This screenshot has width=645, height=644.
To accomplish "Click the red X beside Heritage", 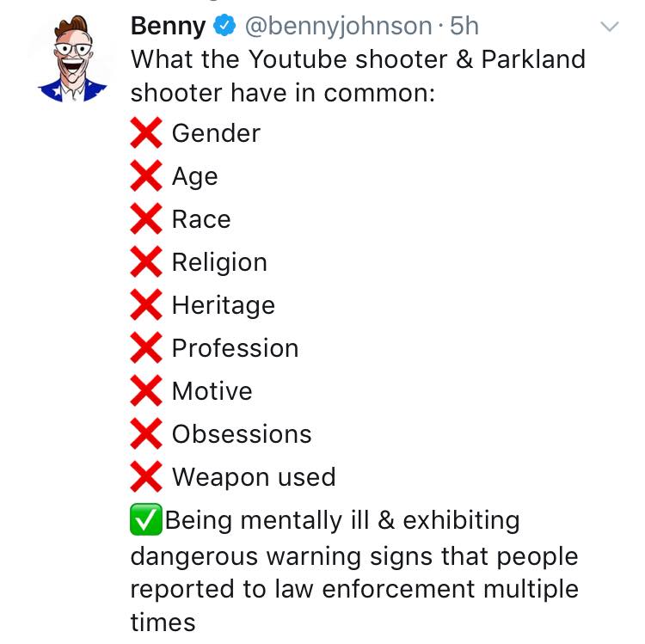I will (x=146, y=304).
